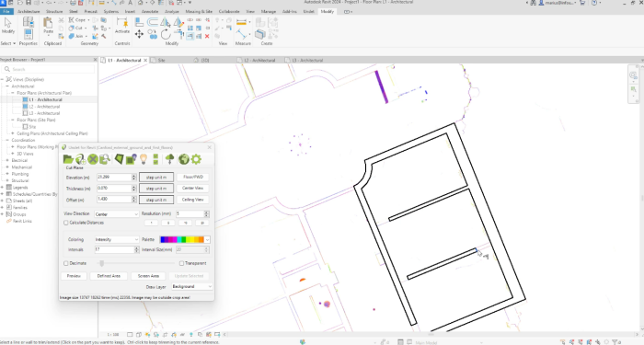
Task: Click the view scale 1 : 100
Action: (113, 335)
